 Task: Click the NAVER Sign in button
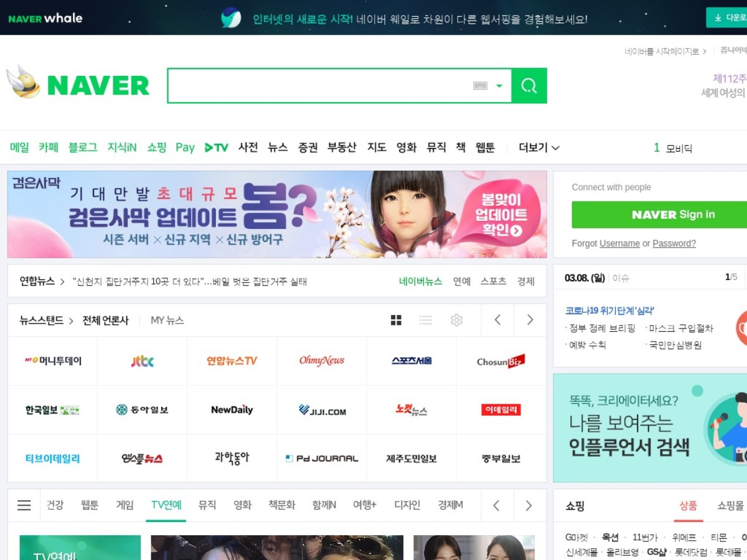pos(659,215)
